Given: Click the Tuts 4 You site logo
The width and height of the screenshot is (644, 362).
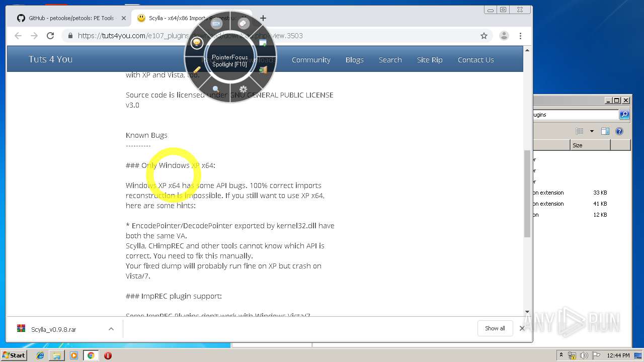Looking at the screenshot, I should 50,59.
